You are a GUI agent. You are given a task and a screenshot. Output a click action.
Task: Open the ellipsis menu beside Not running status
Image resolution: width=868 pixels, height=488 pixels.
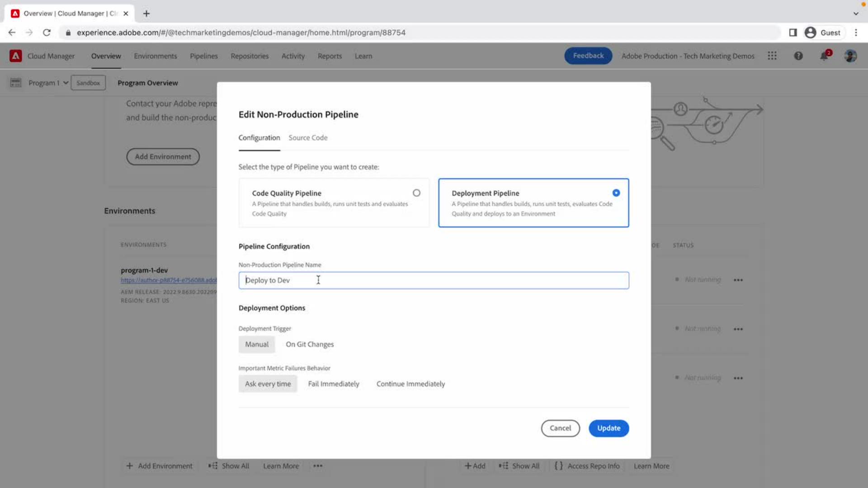739,280
